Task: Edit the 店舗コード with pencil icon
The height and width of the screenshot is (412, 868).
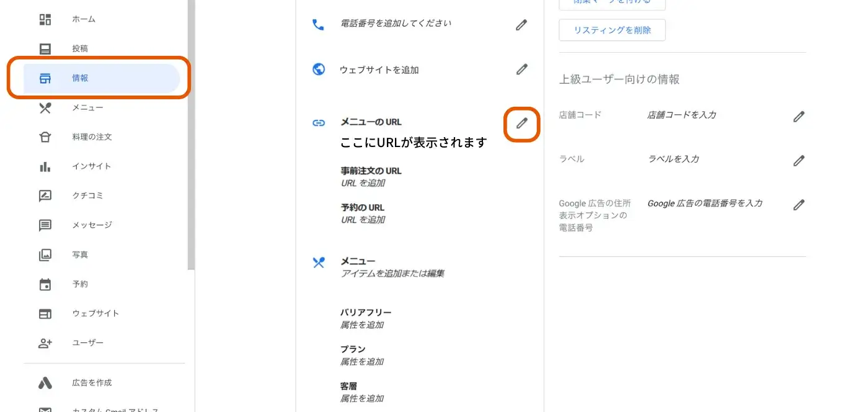Action: pos(799,116)
